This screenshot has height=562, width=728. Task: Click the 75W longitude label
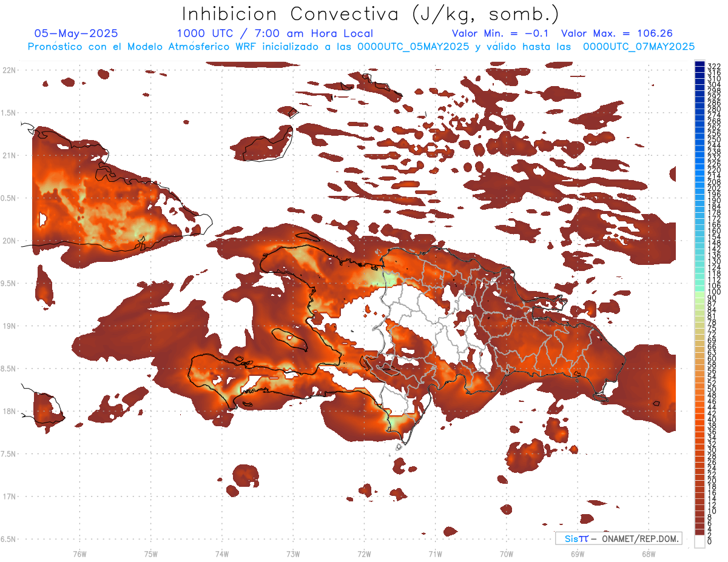(x=151, y=554)
